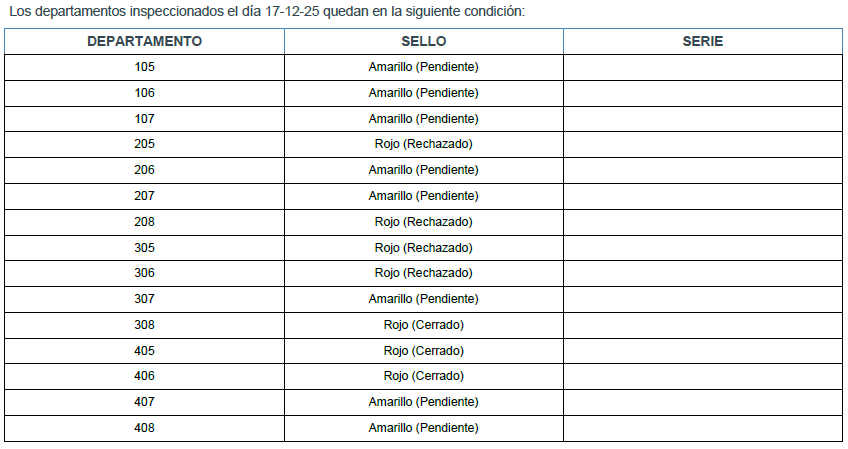Screen dimensions: 848x449
Task: Click the empty SERIE cell for 207
Action: tap(702, 196)
